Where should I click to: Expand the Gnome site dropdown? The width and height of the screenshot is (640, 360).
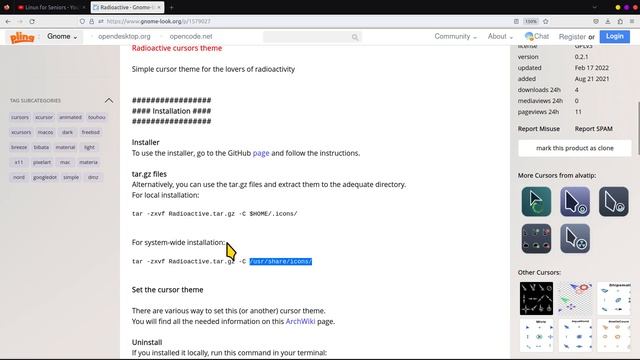(62, 36)
